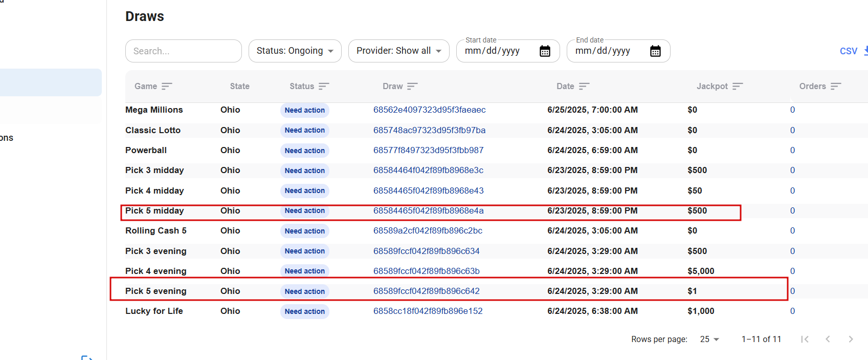This screenshot has height=360, width=868.
Task: Sort by the Jackpot column icon
Action: 738,86
